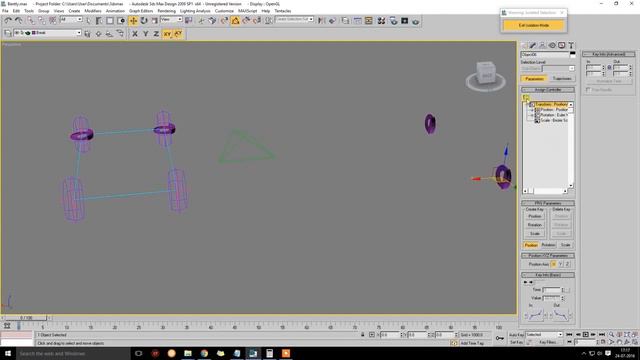
Task: Open the Selection Filter dropdown
Action: point(71,20)
